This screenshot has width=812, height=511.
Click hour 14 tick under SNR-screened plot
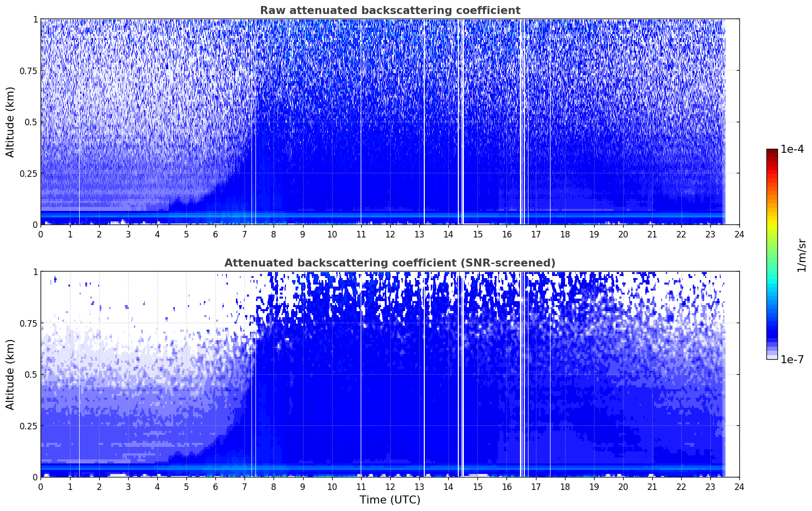tap(448, 486)
